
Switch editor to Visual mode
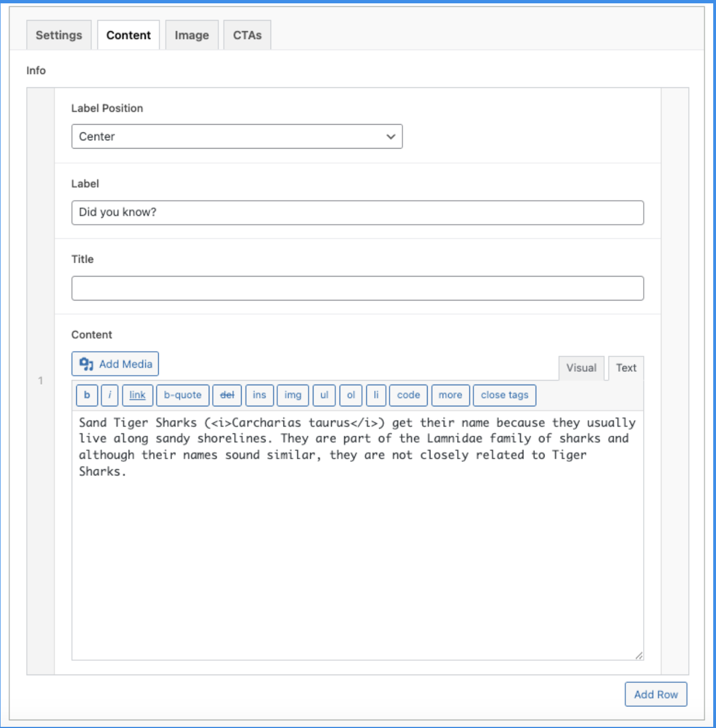click(x=581, y=368)
